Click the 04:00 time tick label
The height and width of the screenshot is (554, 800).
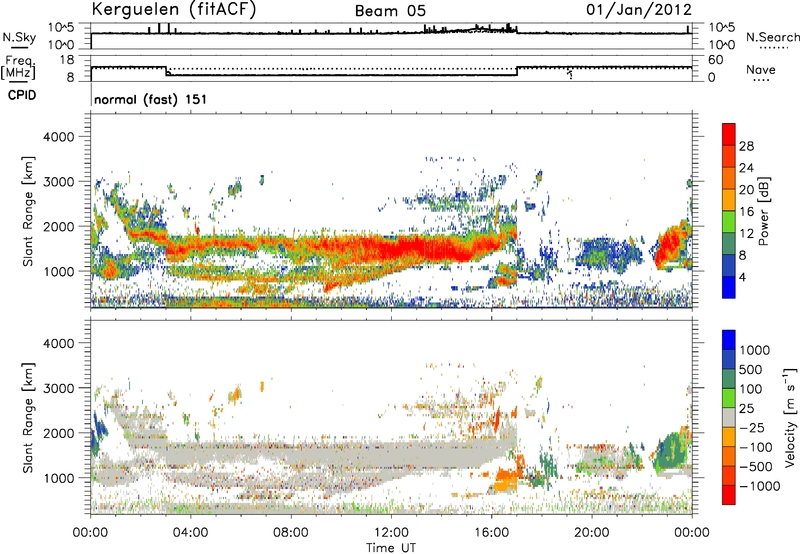tap(190, 533)
